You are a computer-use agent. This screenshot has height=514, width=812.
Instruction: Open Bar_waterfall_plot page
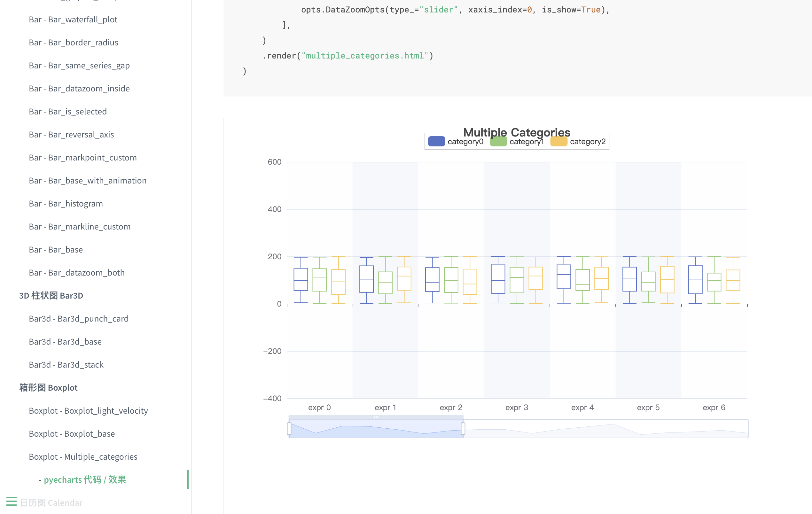(73, 19)
